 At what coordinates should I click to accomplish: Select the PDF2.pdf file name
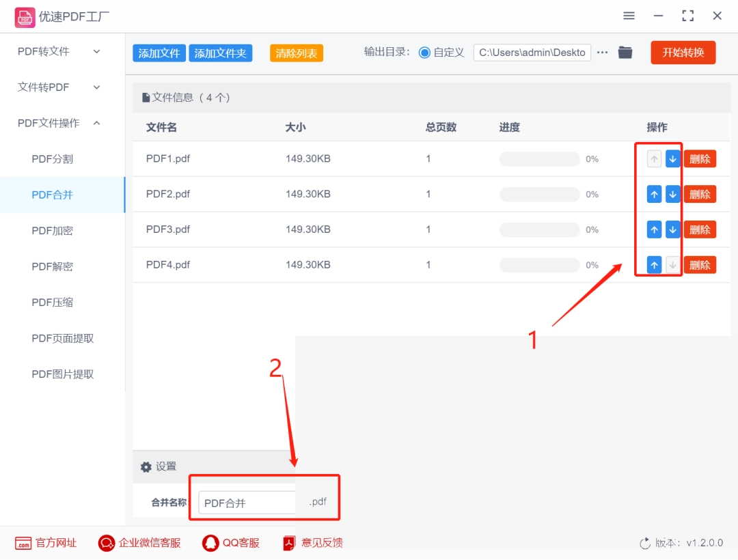168,194
